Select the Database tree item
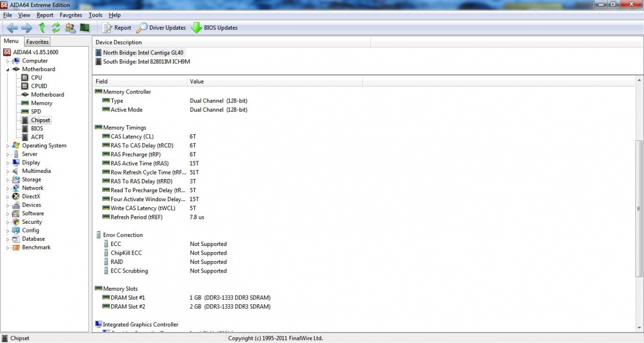This screenshot has width=644, height=343. click(x=33, y=239)
